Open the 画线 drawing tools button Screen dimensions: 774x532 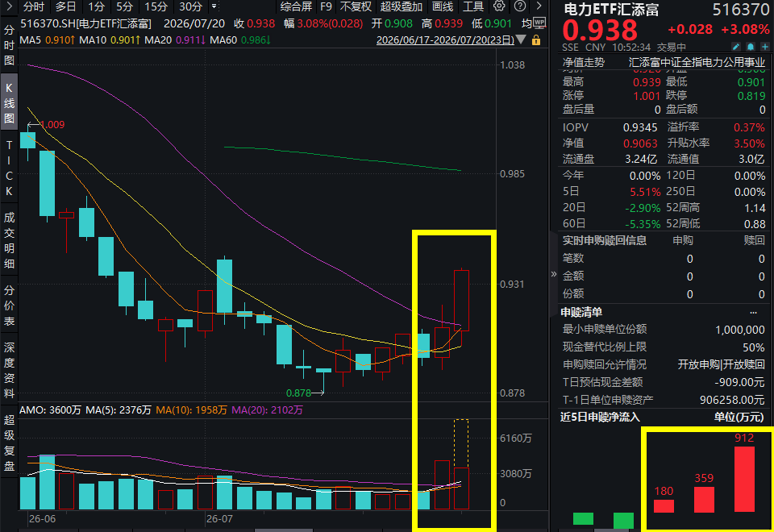[x=443, y=6]
